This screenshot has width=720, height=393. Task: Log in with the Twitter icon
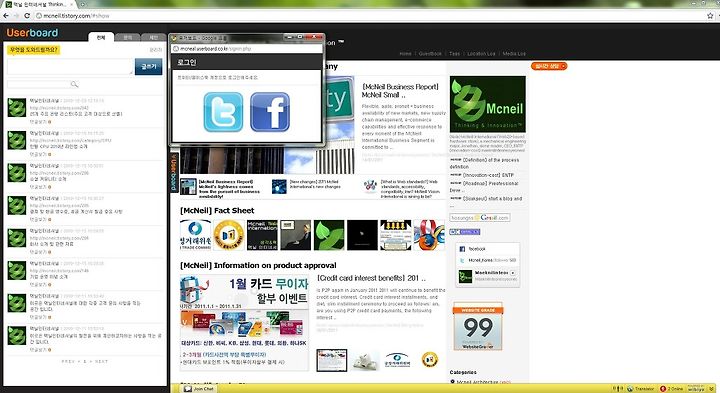(x=223, y=112)
